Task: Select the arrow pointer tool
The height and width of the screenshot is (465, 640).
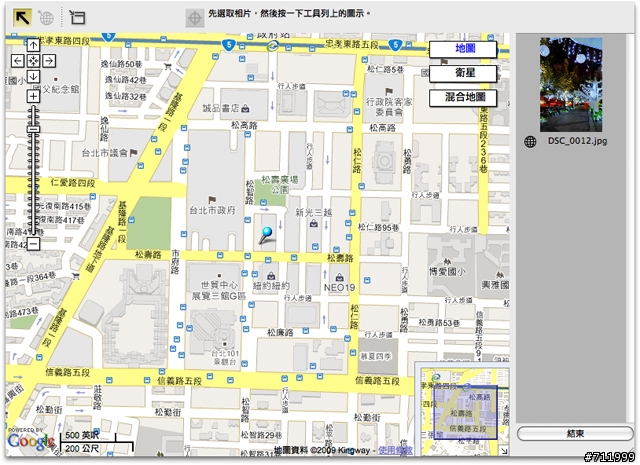Action: click(22, 18)
